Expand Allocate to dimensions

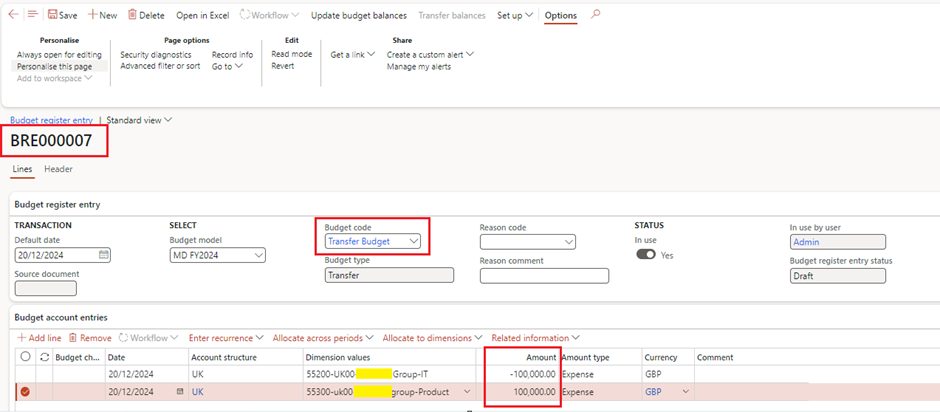click(433, 338)
